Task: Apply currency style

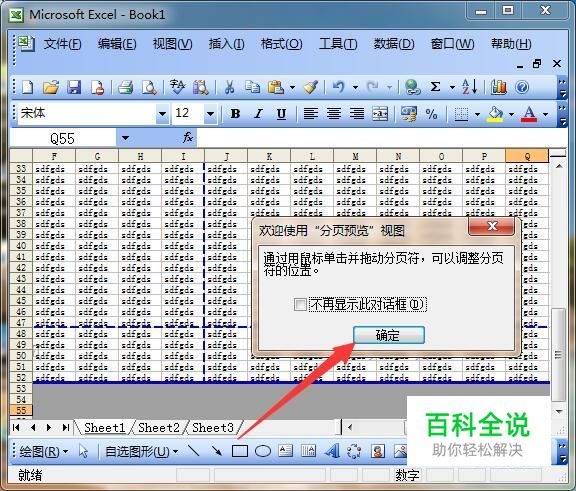Action: (408, 114)
